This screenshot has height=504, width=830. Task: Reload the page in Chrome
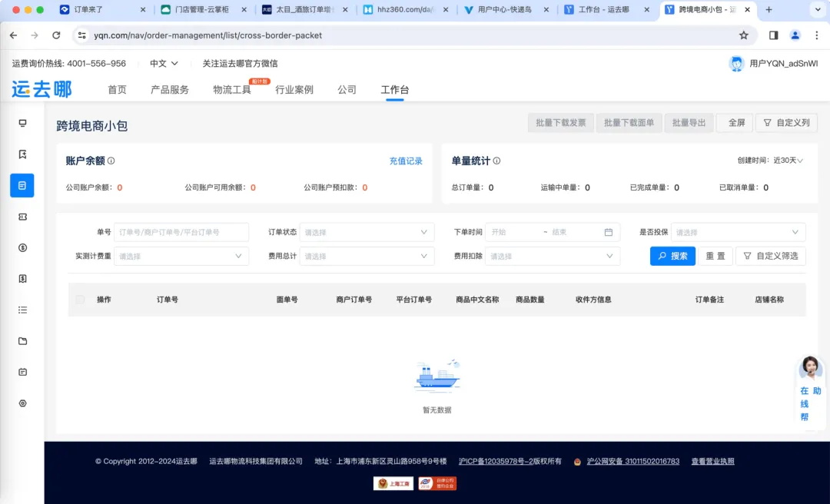pyautogui.click(x=56, y=35)
